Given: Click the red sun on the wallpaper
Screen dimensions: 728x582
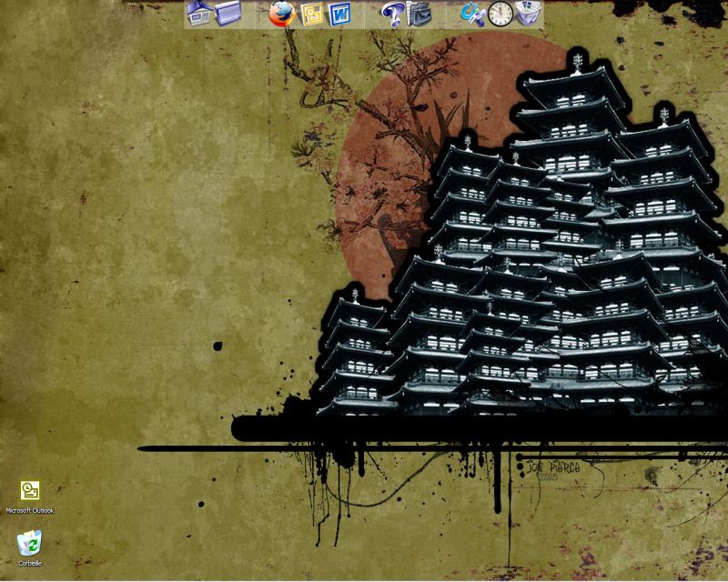Looking at the screenshot, I should coord(382,182).
